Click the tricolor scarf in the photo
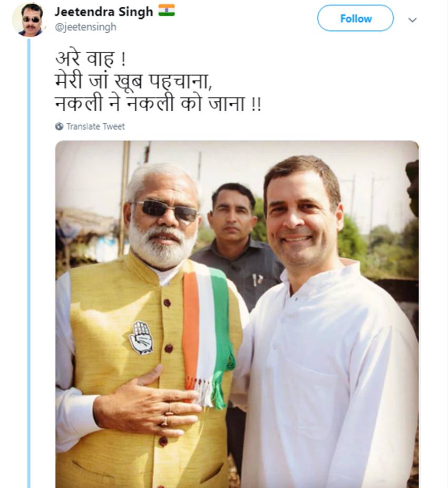This screenshot has width=448, height=488. 208,327
